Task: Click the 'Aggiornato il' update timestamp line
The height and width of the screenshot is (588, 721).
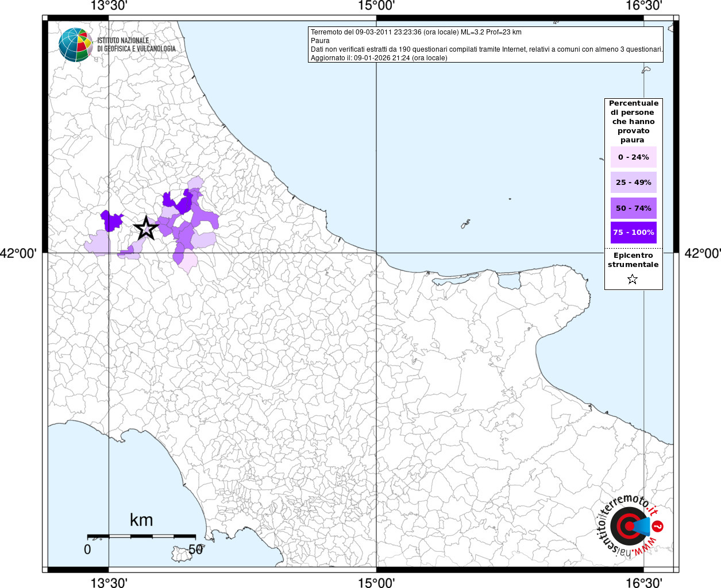Action: [x=379, y=58]
